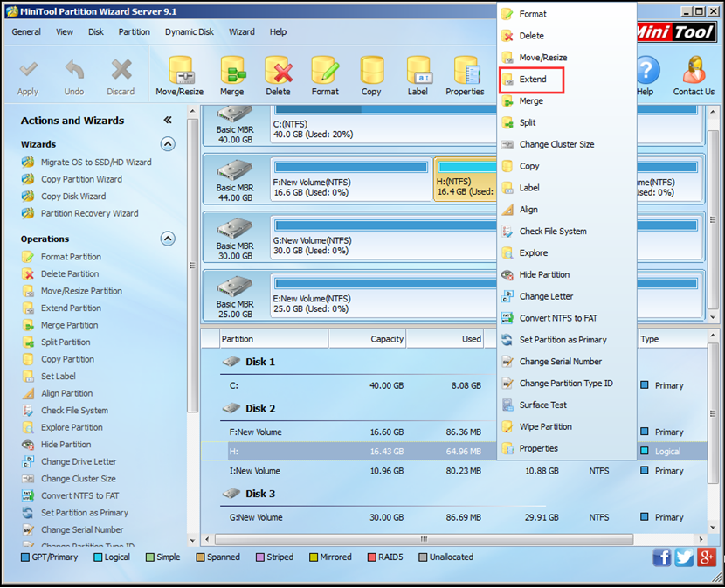Screen dimensions: 725x588
Task: Click the Migrate OS to SSD/HD Wizard icon
Action: click(x=28, y=162)
